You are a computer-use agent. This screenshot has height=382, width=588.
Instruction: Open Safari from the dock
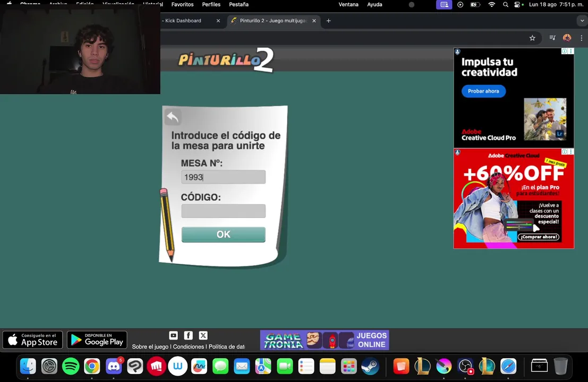[x=508, y=366]
